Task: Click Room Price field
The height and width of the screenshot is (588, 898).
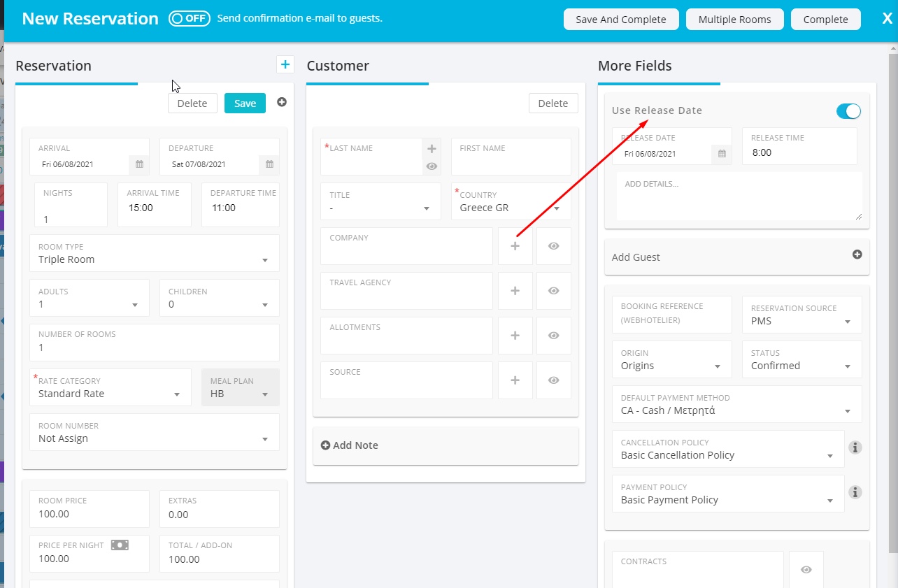Action: (x=90, y=509)
